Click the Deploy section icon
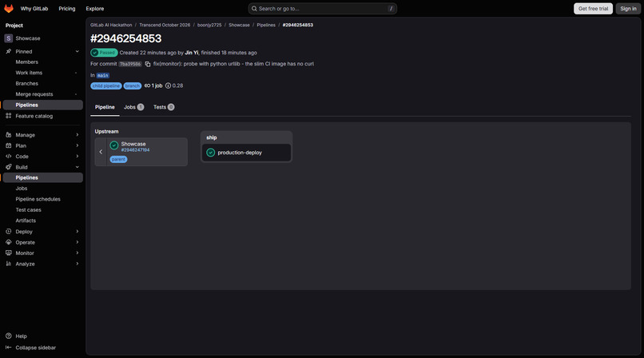The image size is (644, 358). point(8,231)
